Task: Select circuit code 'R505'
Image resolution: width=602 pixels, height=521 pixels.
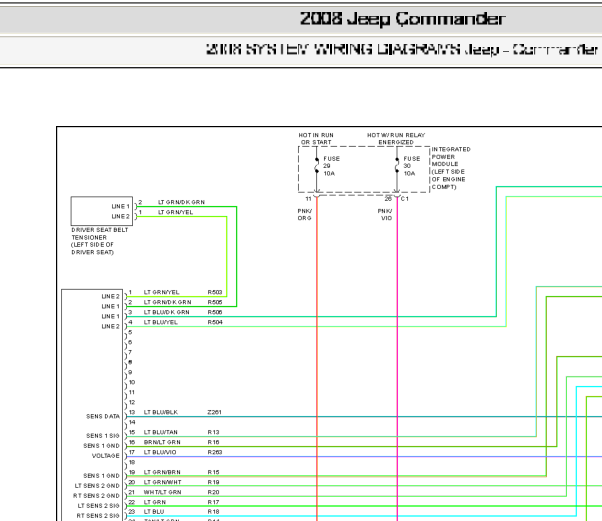Action: (x=215, y=302)
